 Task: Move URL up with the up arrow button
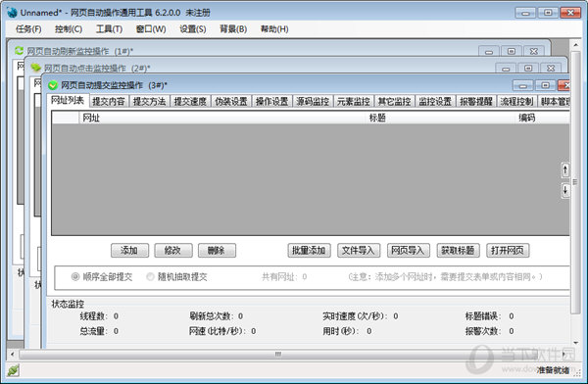click(x=565, y=169)
